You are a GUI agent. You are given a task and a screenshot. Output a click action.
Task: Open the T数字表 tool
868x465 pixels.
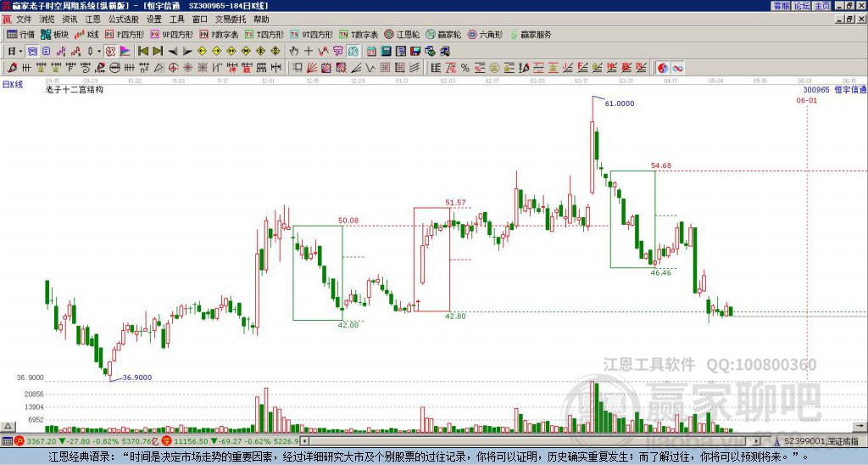(359, 34)
